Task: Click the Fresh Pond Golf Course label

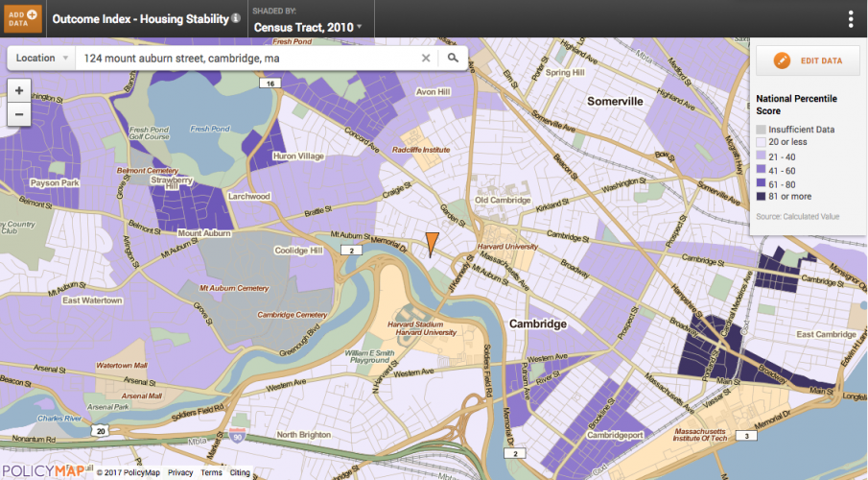Action: click(x=150, y=133)
